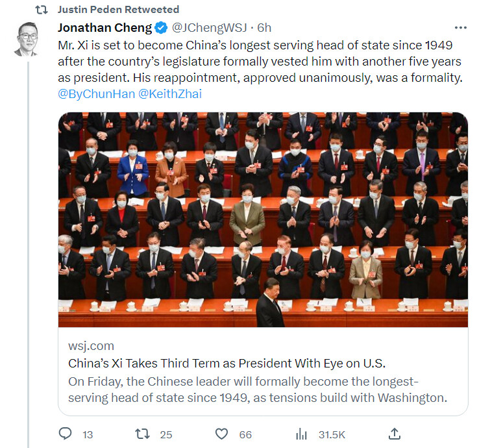Open the three-dot more options menu
Viewport: 477px width, 448px height.
461,28
